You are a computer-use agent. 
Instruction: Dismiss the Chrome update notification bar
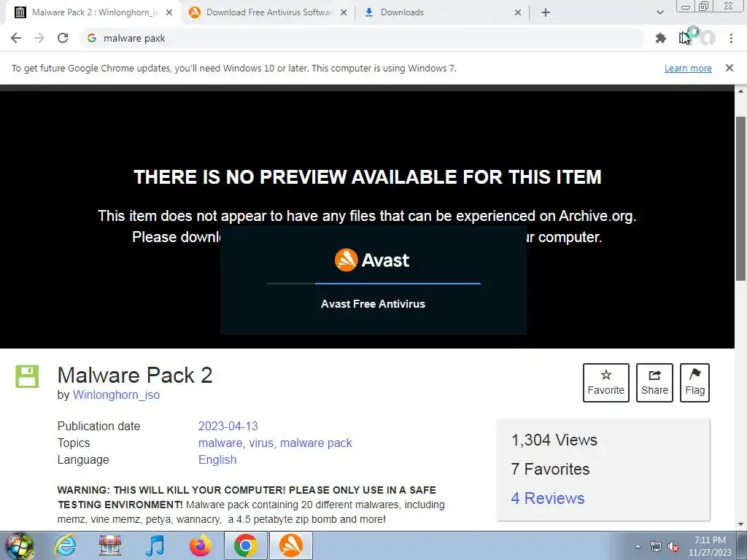click(x=729, y=68)
